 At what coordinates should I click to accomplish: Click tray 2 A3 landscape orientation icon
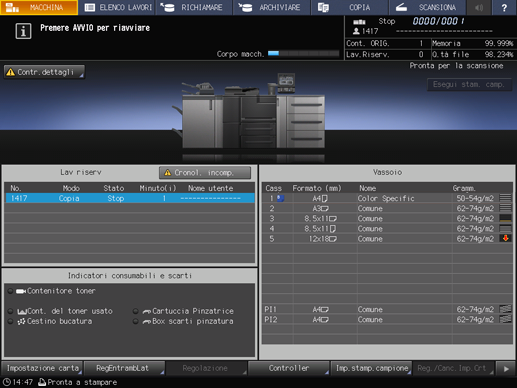(325, 209)
